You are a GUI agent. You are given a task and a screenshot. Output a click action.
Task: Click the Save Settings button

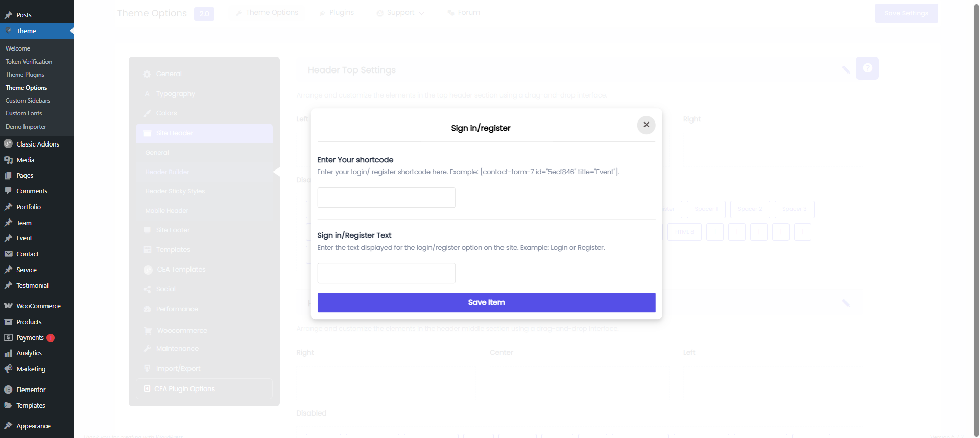pyautogui.click(x=906, y=13)
